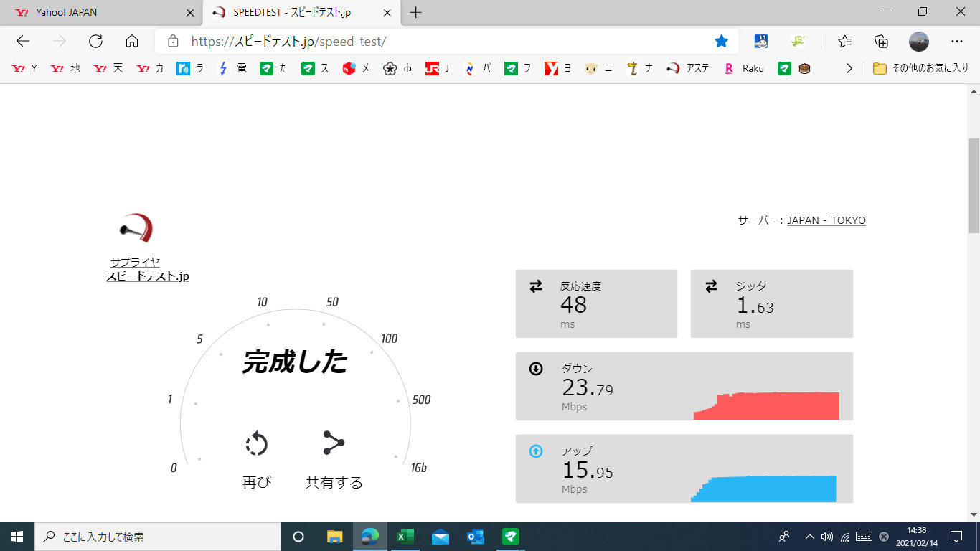Viewport: 980px width, 551px height.
Task: Click the download arrow icon in ダウン panel
Action: [536, 369]
